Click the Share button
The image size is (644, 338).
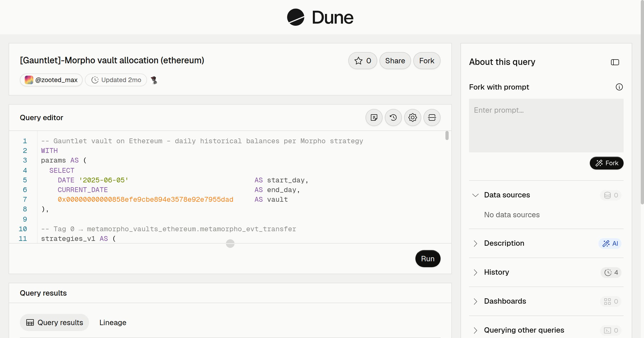tap(395, 61)
